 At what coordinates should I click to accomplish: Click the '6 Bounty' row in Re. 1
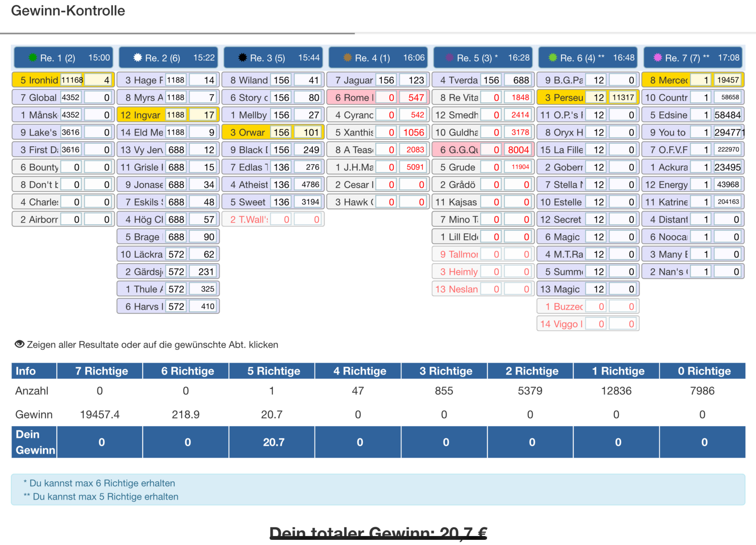click(63, 167)
